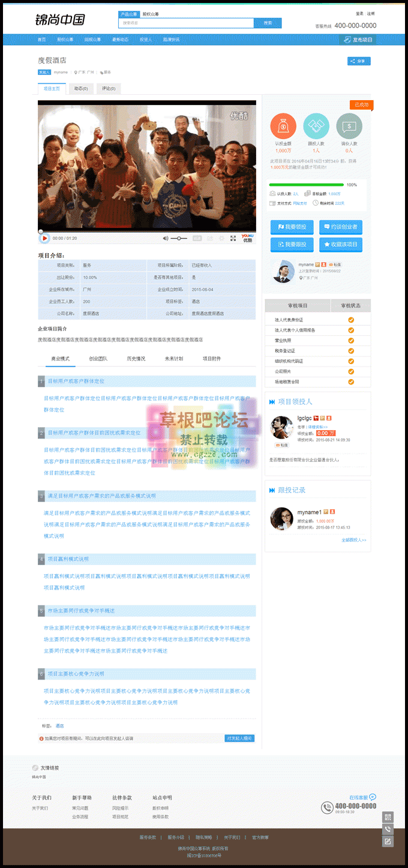Click the check icon for 法人代表身份证
The height and width of the screenshot is (868, 408).
click(351, 320)
